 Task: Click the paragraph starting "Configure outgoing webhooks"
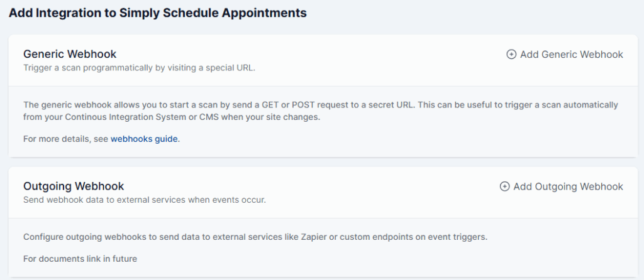click(255, 237)
